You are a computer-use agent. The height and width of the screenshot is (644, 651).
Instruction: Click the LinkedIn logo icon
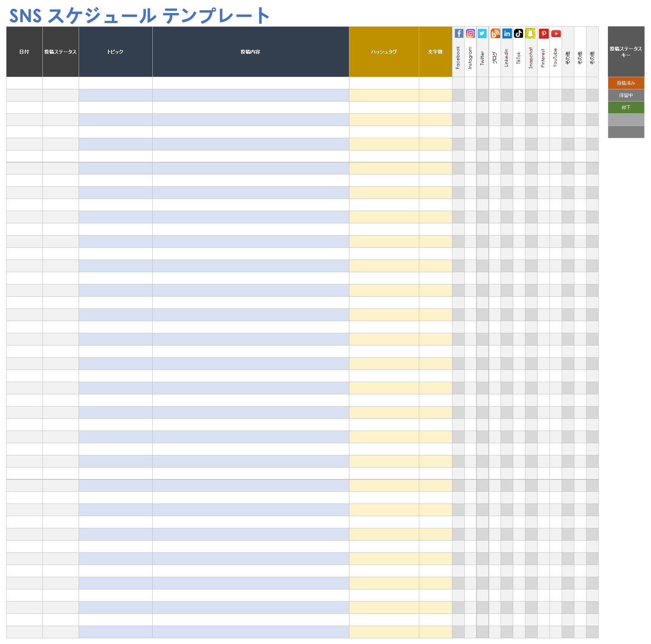(x=507, y=34)
